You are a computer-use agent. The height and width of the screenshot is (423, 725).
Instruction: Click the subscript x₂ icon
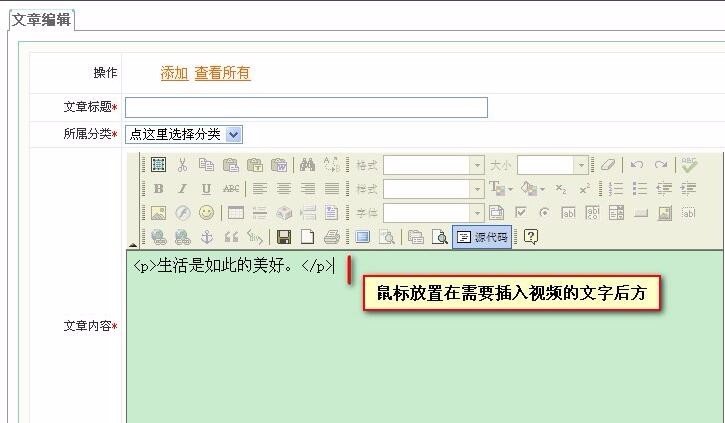561,189
